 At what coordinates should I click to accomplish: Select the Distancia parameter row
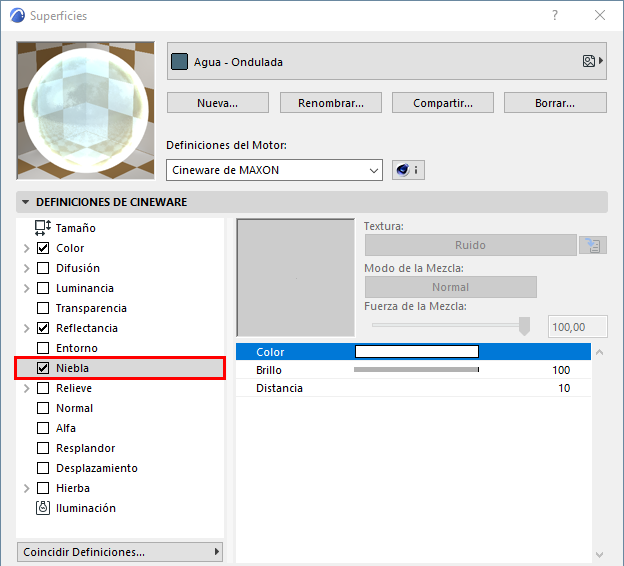tap(413, 388)
